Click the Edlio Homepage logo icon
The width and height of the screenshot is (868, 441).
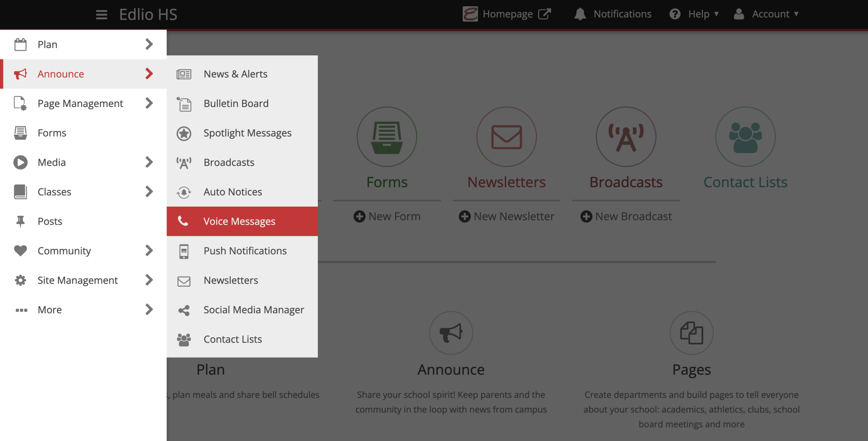coord(470,14)
